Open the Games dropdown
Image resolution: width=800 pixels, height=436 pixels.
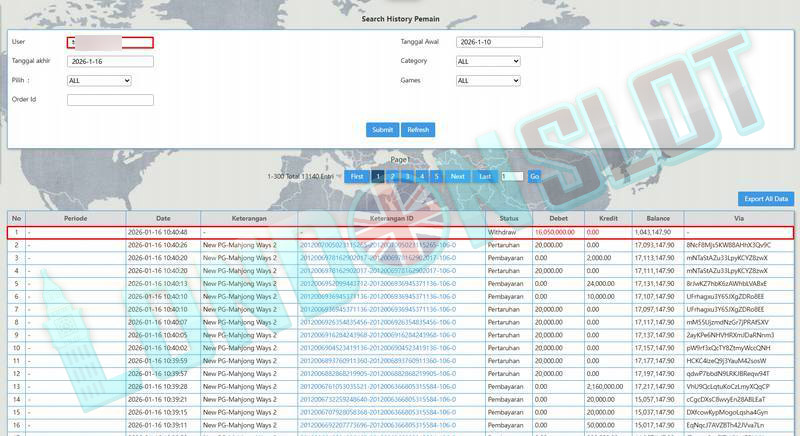pyautogui.click(x=488, y=81)
